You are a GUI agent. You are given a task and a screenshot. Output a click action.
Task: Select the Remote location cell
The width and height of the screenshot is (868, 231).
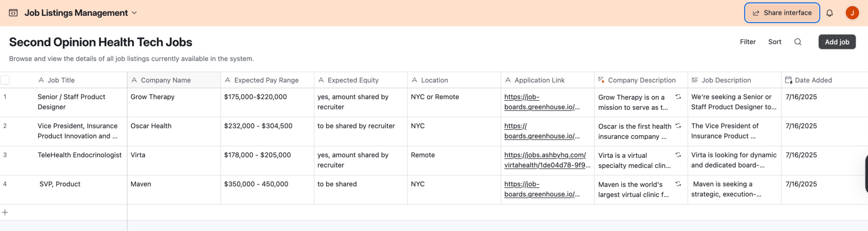point(454,160)
